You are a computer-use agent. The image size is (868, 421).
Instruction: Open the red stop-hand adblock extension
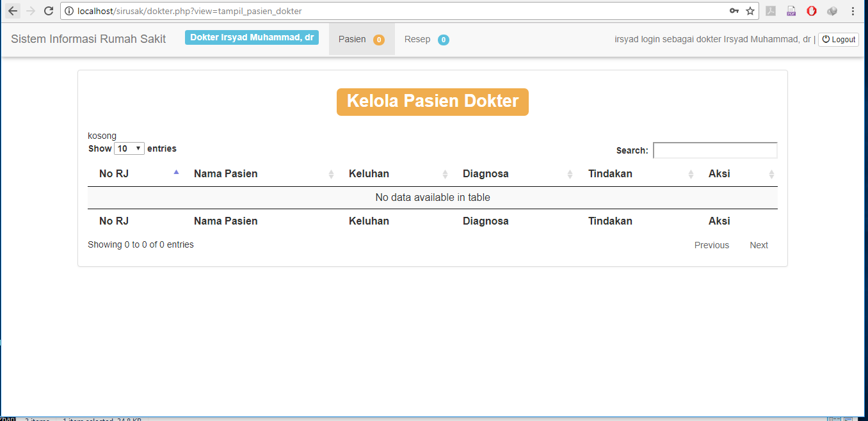(811, 11)
